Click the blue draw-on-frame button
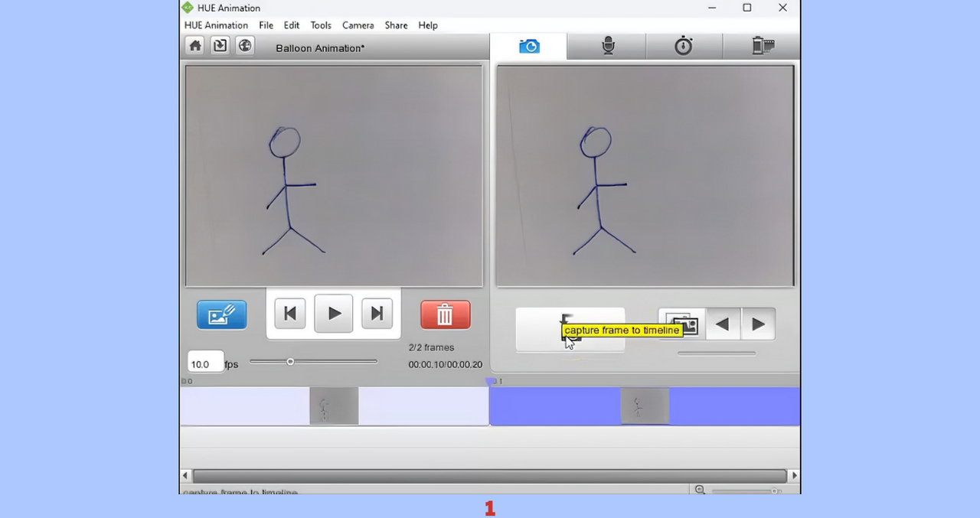This screenshot has height=518, width=980. (222, 314)
